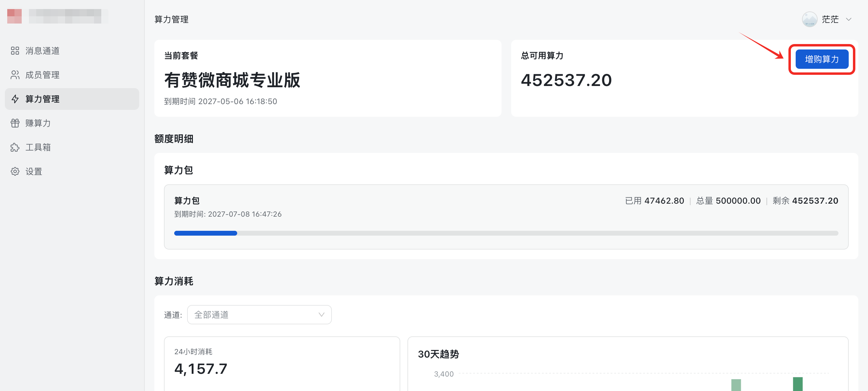The width and height of the screenshot is (868, 391).
Task: Click the 当前套餐 label
Action: [x=181, y=56]
